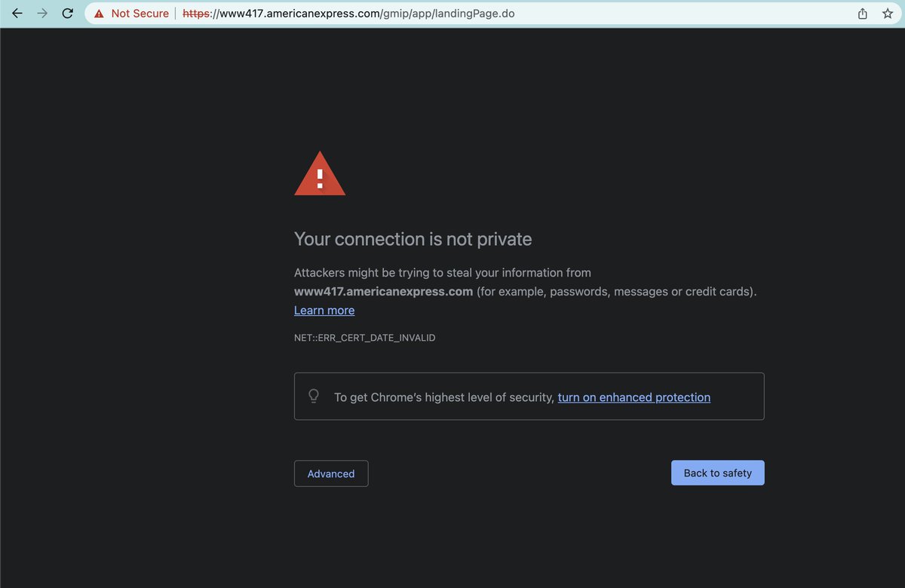
Task: Click turn on enhanced protection link
Action: [634, 397]
